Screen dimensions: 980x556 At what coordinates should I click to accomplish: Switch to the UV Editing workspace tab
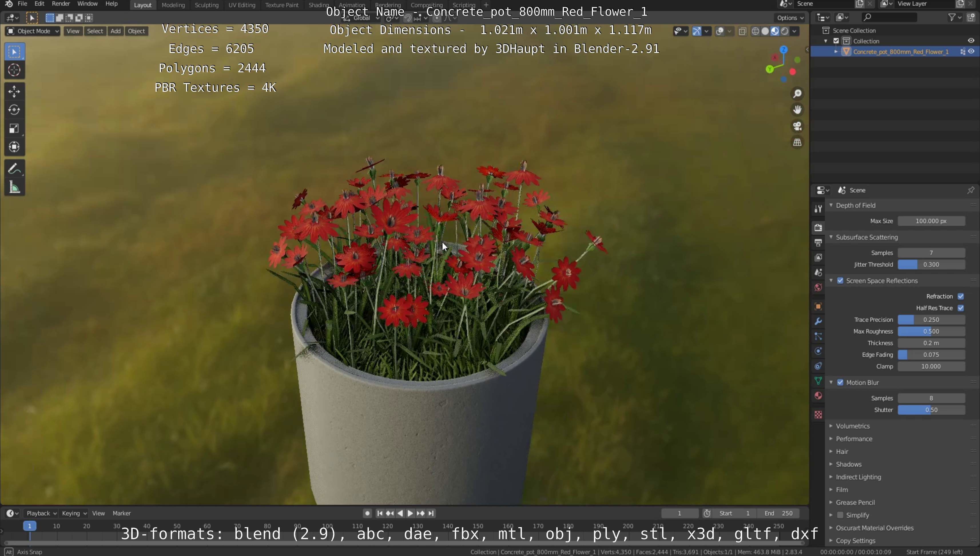coord(242,5)
